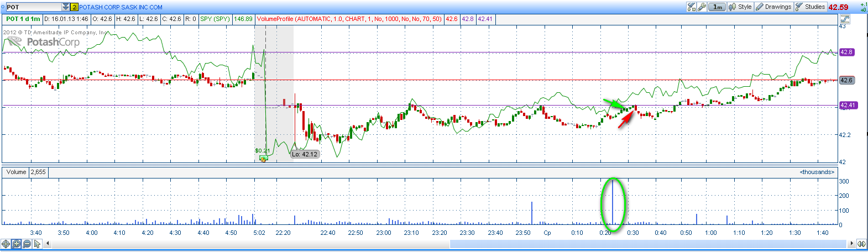
Task: Open the studies-and-strategies edit flask icon
Action: (x=691, y=7)
